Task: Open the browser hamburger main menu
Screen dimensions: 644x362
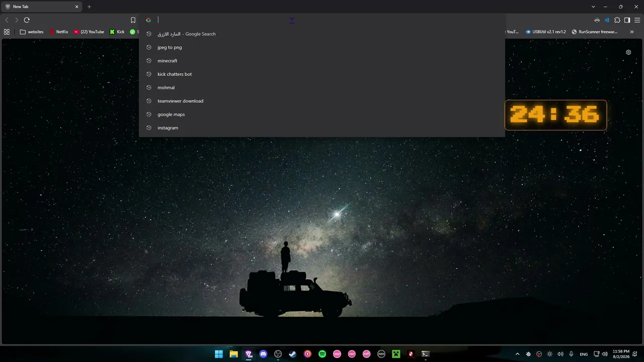Action: (637, 20)
